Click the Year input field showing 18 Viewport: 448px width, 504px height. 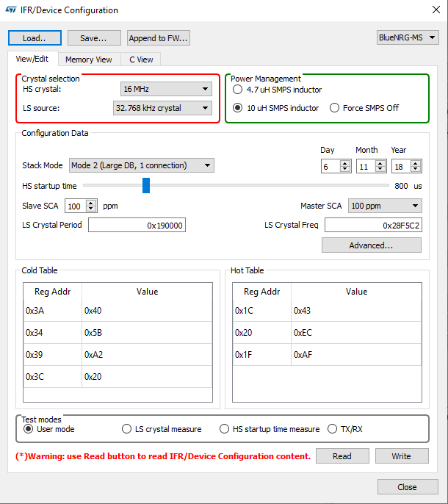(402, 167)
